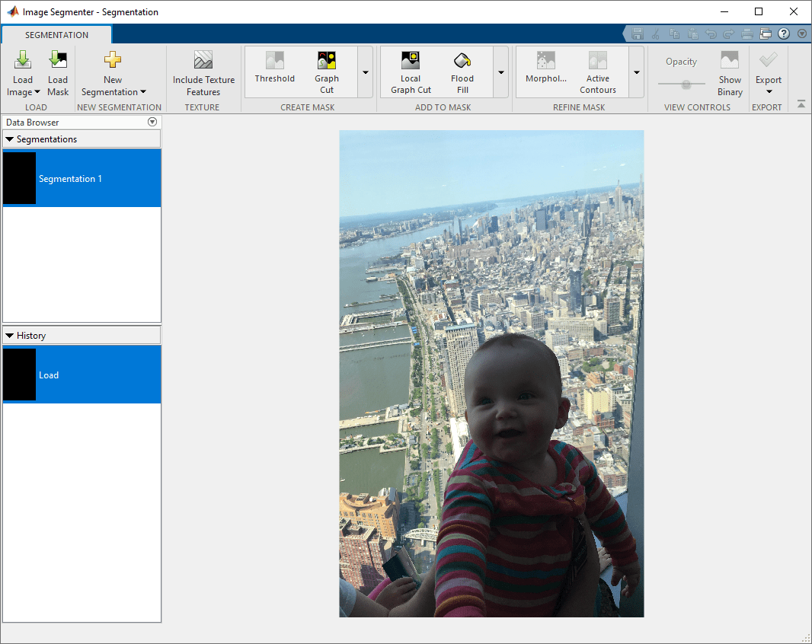
Task: Choose the Local Graph Cut tool
Action: click(411, 72)
